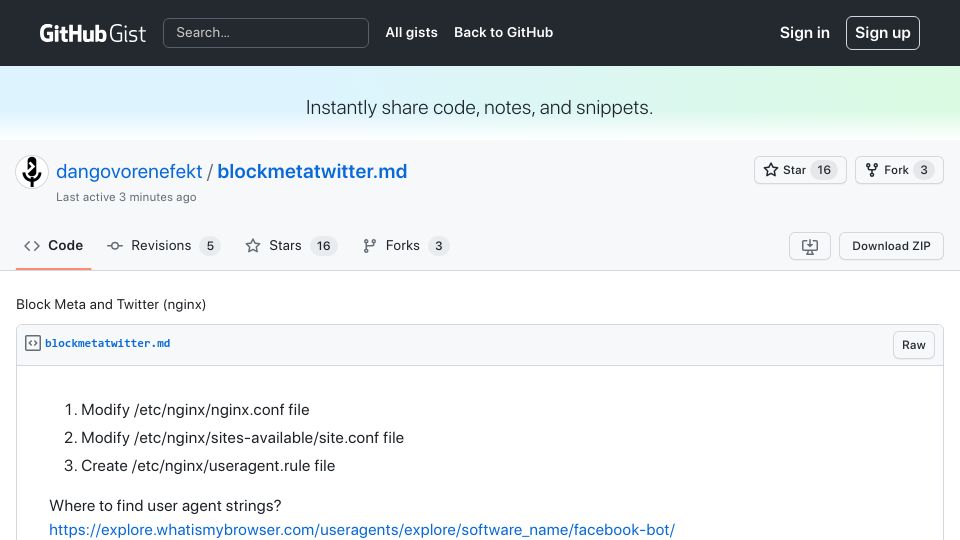960x540 pixels.
Task: Click the code brackets icon in Code tab
Action: (32, 246)
